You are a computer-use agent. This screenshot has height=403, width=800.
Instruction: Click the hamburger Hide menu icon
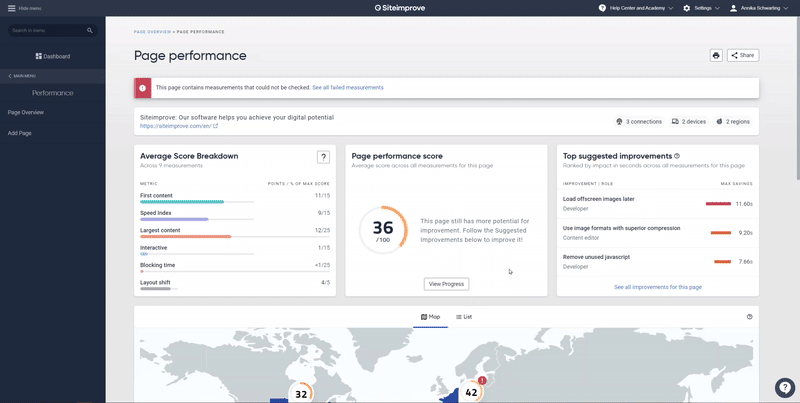coord(11,8)
